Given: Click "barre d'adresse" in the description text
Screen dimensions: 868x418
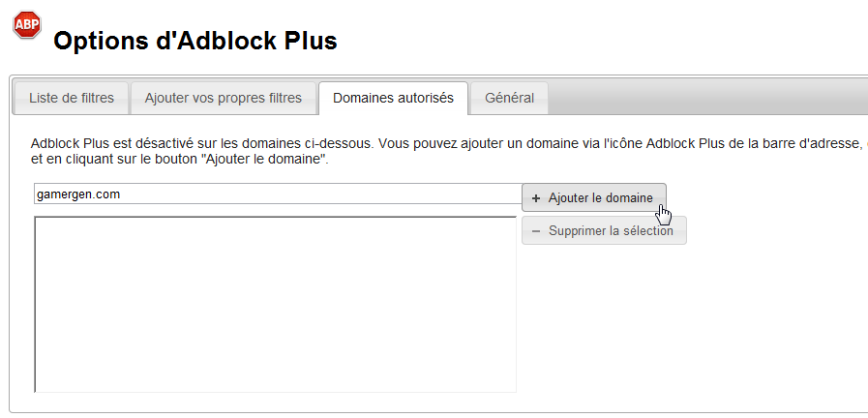Looking at the screenshot, I should 813,143.
